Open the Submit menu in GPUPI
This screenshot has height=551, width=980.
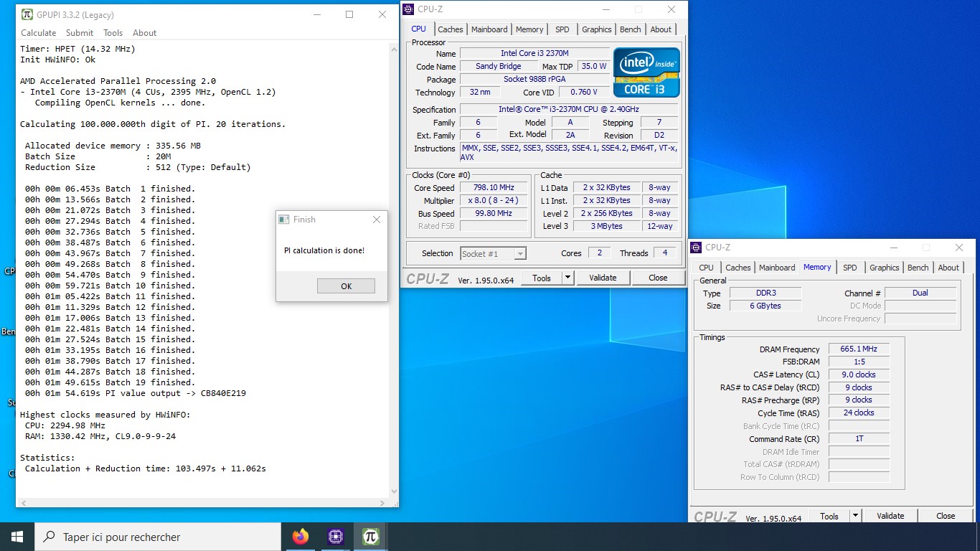(80, 33)
